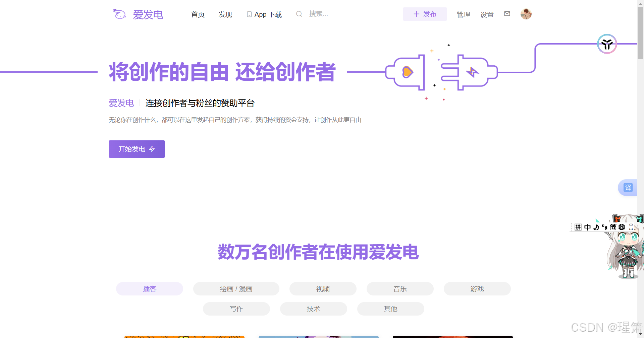The width and height of the screenshot is (644, 338).
Task: Select the 播客 podcast category tab
Action: click(x=150, y=289)
